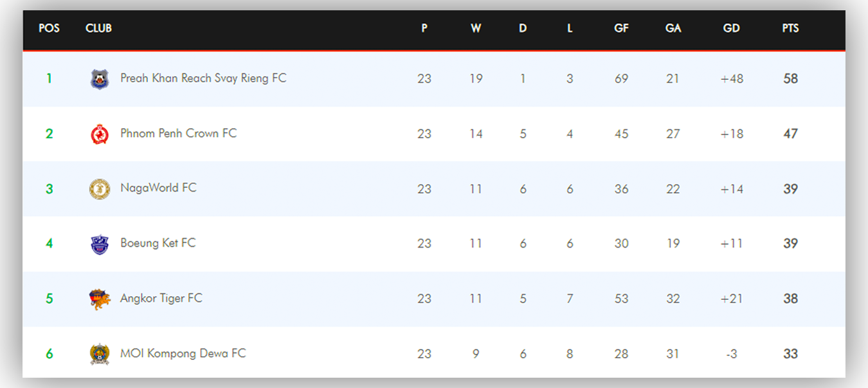Click the Preah Khan Reach Svay Rieng club crest

(x=100, y=79)
